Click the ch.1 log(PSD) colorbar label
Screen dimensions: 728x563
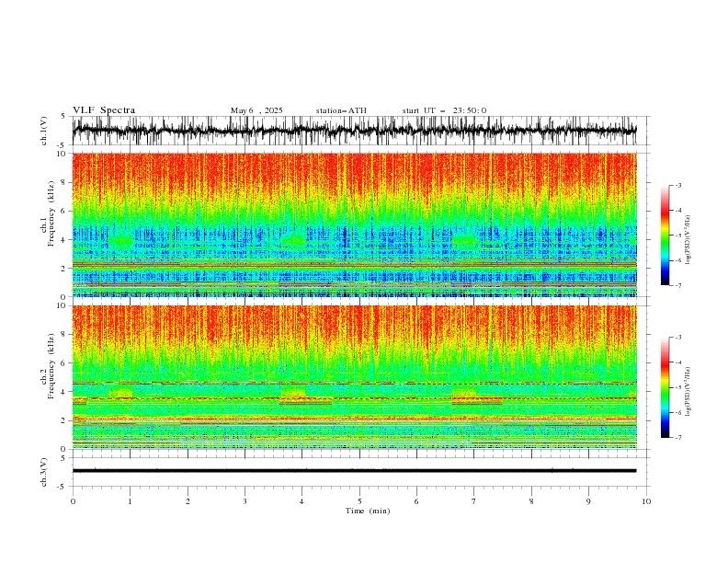(688, 240)
